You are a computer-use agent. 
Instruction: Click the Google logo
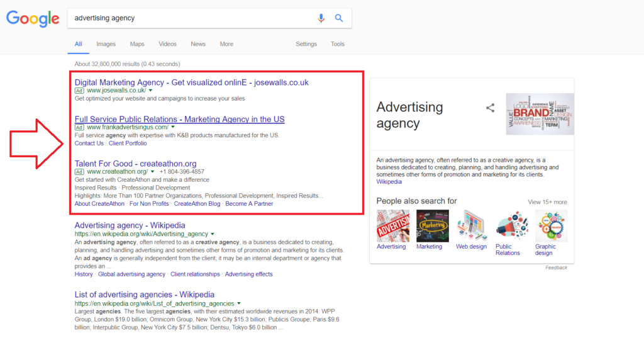33,18
